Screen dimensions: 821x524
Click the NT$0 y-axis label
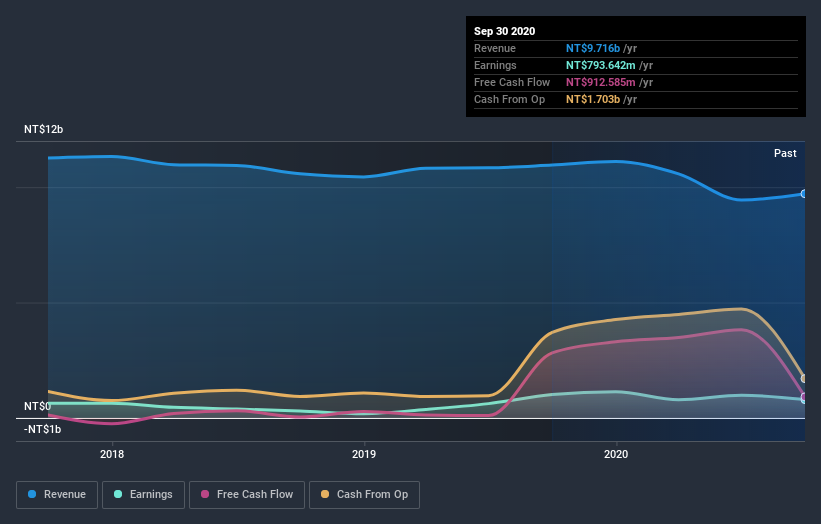point(38,406)
